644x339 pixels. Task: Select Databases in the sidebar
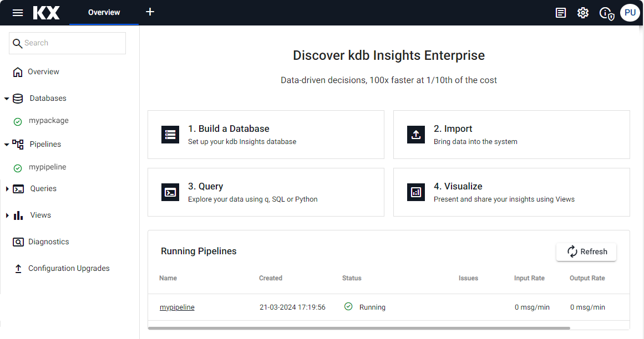click(x=48, y=99)
